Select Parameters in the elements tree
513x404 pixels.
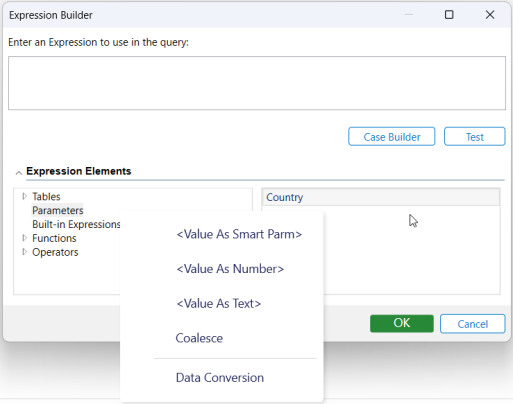point(58,210)
